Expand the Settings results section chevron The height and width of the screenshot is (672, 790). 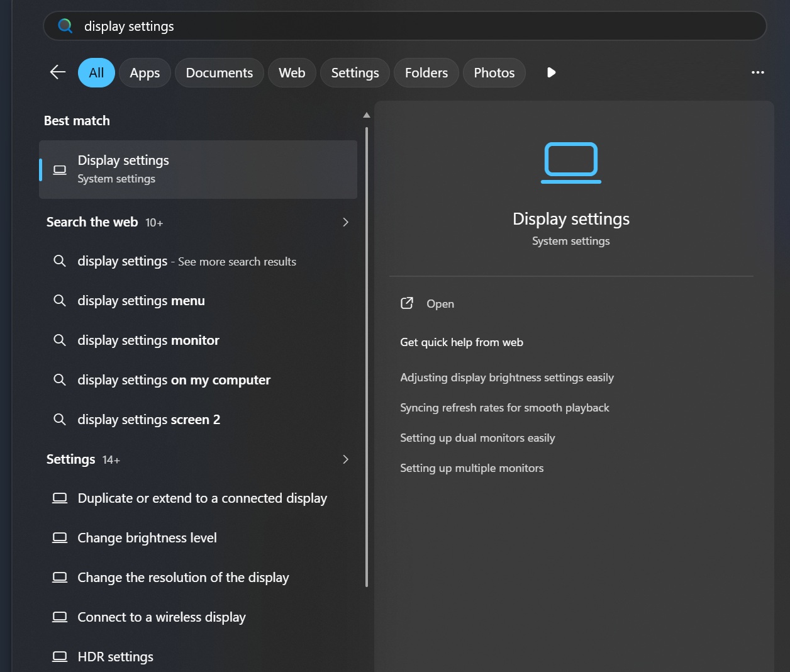(345, 459)
